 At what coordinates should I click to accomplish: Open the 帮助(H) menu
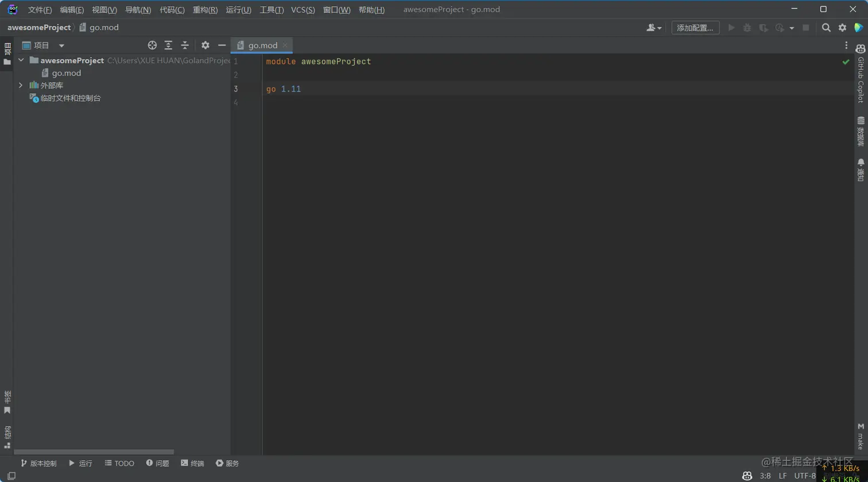371,10
